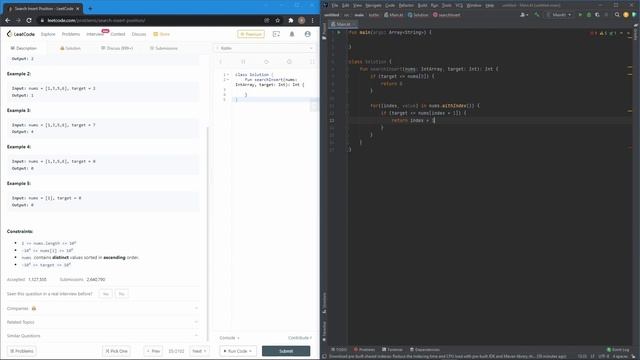Open Chrome's three-dot menu

point(313,20)
